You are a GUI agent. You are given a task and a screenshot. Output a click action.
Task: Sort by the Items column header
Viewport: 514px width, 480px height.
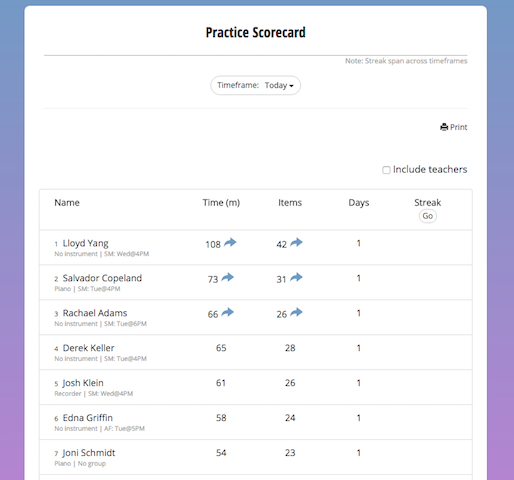click(290, 203)
